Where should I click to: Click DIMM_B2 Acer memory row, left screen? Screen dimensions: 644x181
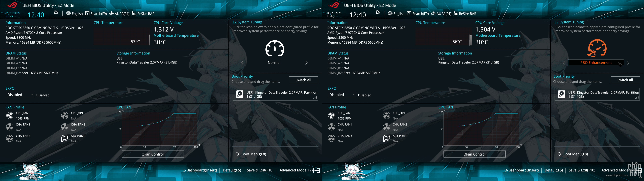32,73
